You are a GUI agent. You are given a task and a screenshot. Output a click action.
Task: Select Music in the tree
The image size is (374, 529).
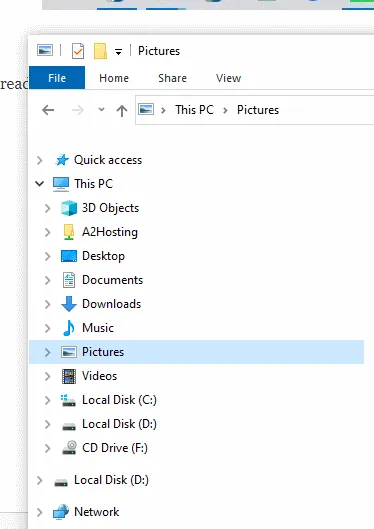pos(98,328)
